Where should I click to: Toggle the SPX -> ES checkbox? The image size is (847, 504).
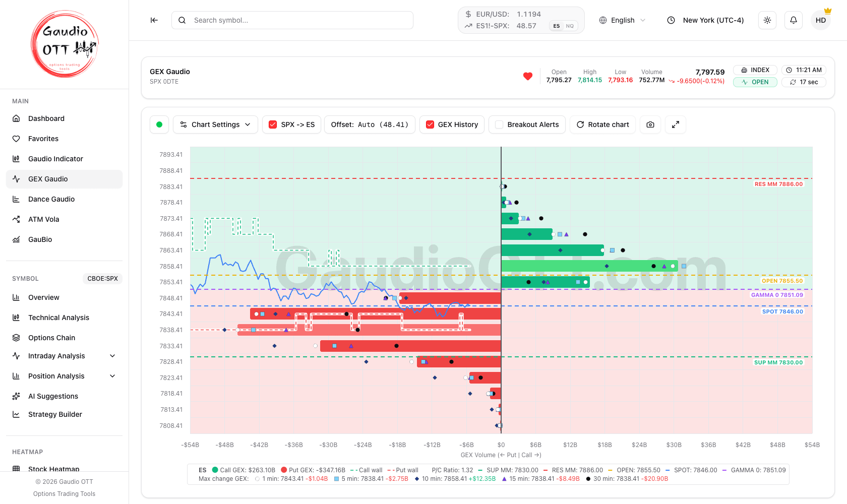pos(273,124)
